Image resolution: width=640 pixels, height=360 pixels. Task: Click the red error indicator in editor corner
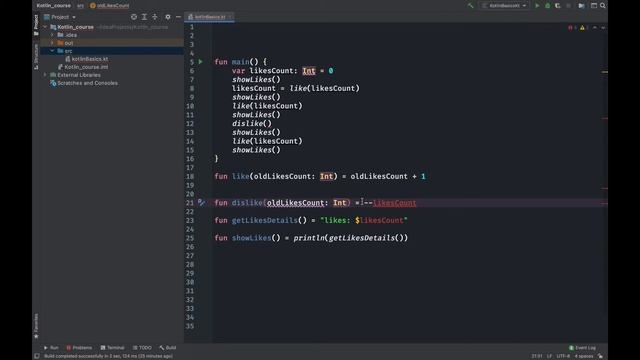(572, 28)
